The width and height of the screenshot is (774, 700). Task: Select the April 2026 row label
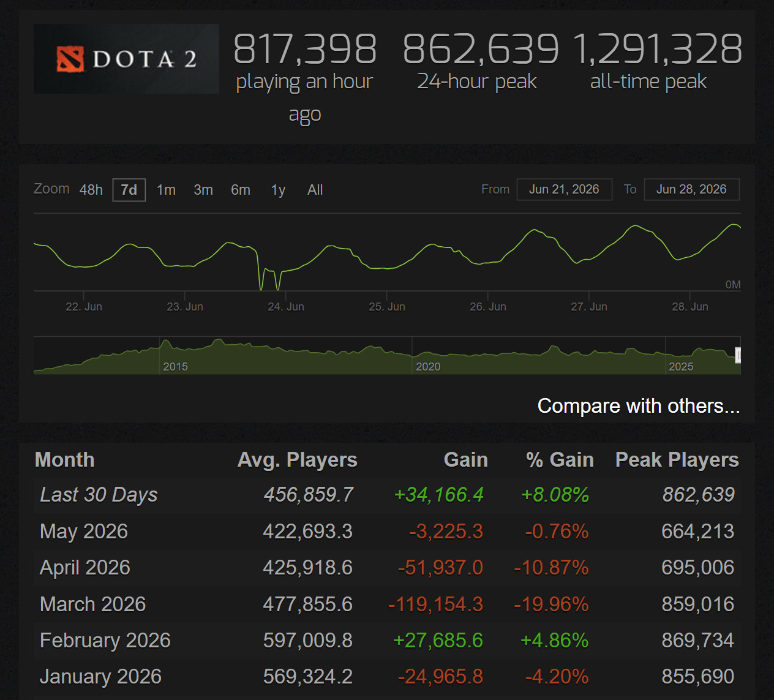(x=85, y=568)
